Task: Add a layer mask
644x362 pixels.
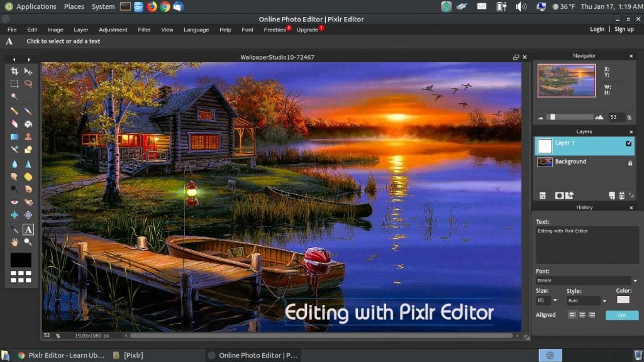Action: [x=559, y=196]
